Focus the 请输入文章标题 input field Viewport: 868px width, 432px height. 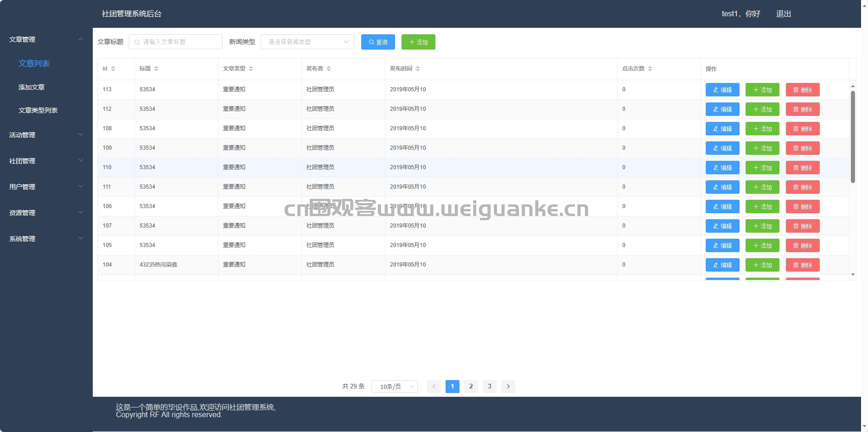point(176,42)
